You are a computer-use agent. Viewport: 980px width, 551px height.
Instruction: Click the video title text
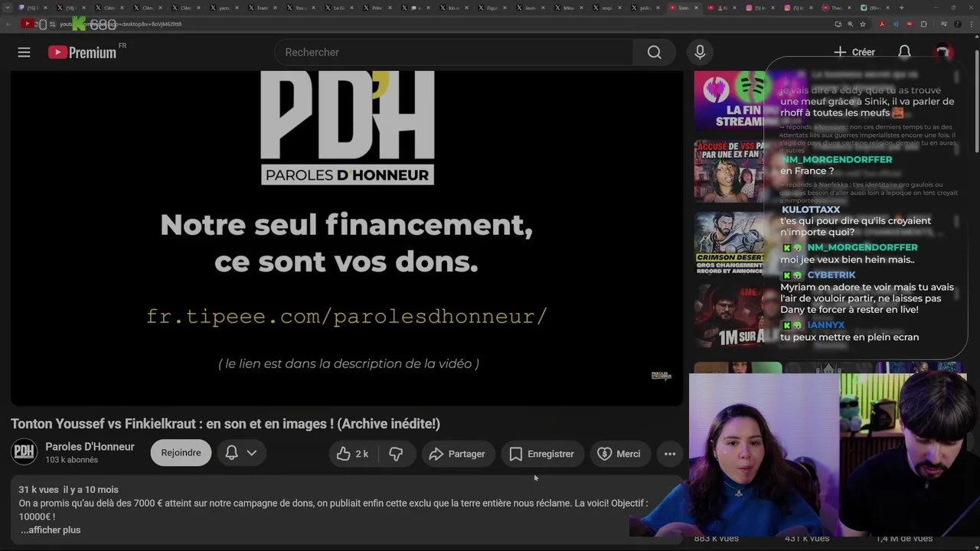click(225, 423)
